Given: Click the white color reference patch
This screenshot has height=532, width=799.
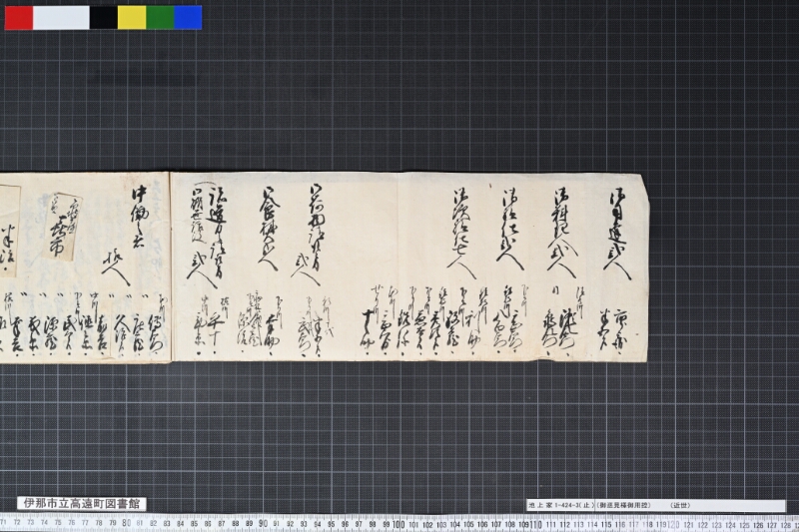Looking at the screenshot, I should 61,18.
